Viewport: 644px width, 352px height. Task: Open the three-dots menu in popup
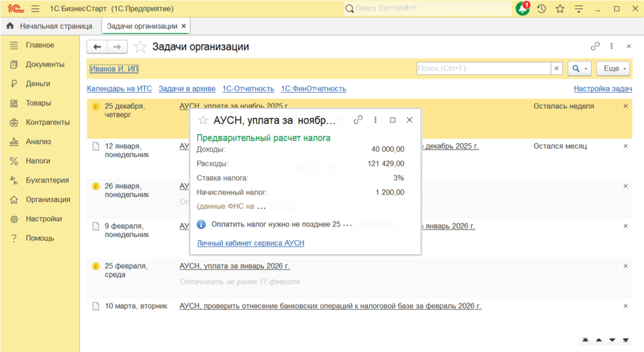click(x=375, y=120)
